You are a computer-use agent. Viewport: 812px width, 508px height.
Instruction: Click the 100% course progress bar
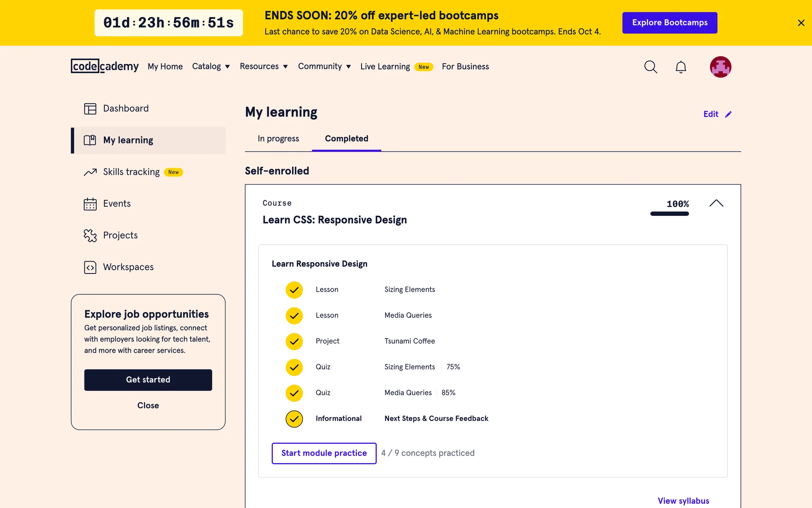pos(669,214)
